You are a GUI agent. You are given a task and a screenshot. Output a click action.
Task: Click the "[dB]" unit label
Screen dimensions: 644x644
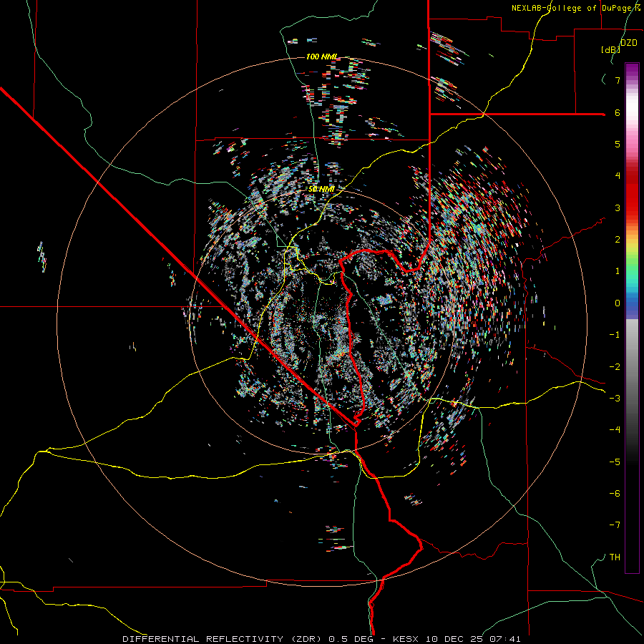[610, 49]
